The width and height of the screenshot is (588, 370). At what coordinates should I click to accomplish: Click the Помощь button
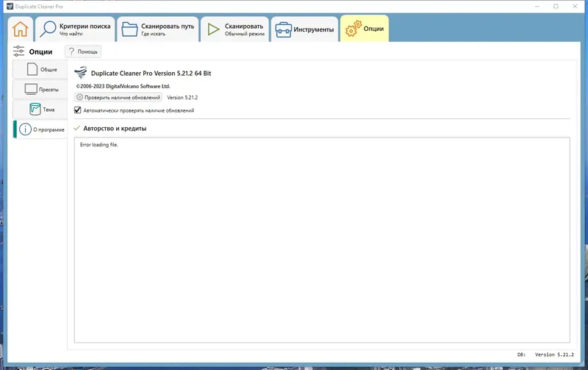83,51
